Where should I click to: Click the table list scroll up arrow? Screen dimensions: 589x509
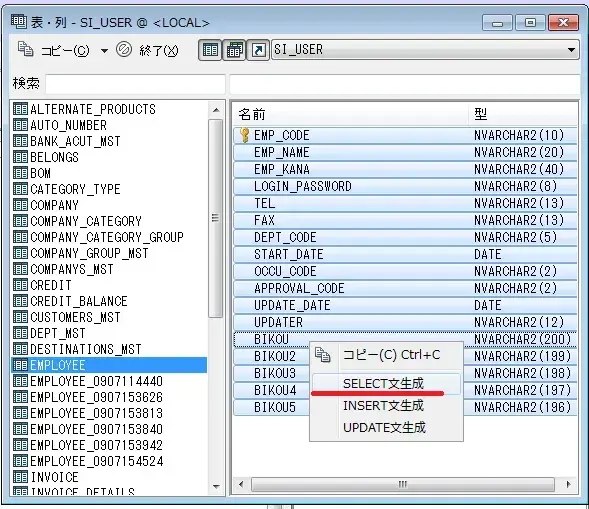pyautogui.click(x=216, y=110)
